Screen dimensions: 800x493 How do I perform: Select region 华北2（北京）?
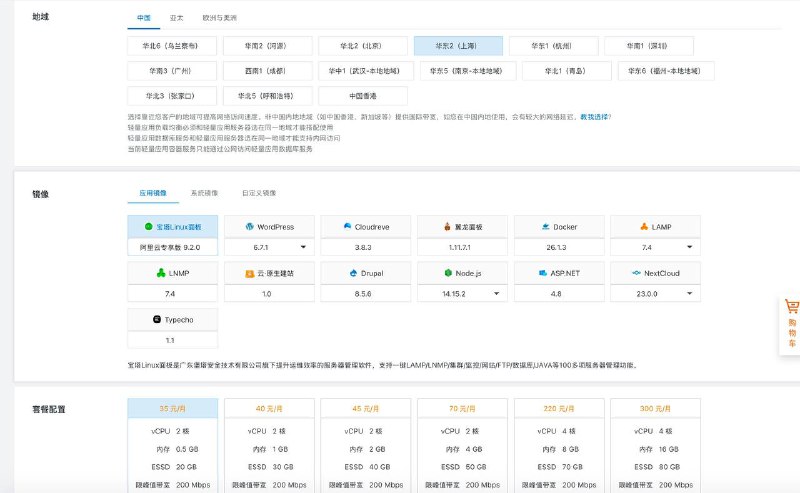[x=363, y=46]
